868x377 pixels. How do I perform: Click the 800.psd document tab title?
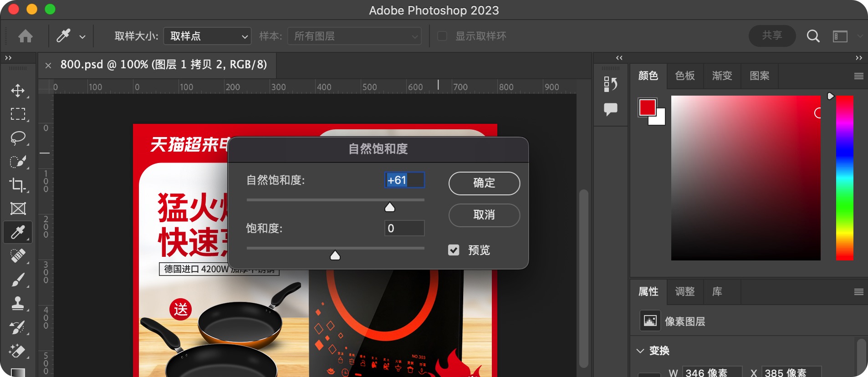coord(163,65)
